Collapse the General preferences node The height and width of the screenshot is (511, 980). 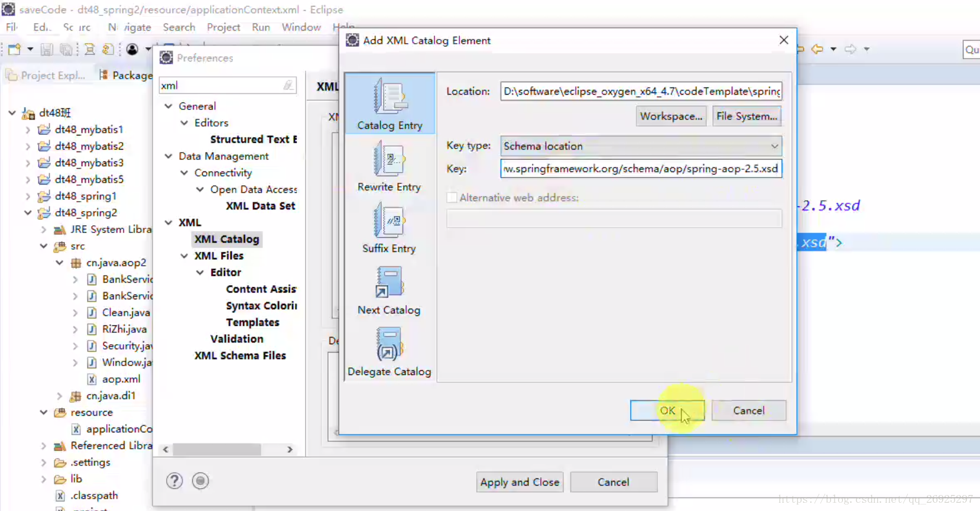168,106
